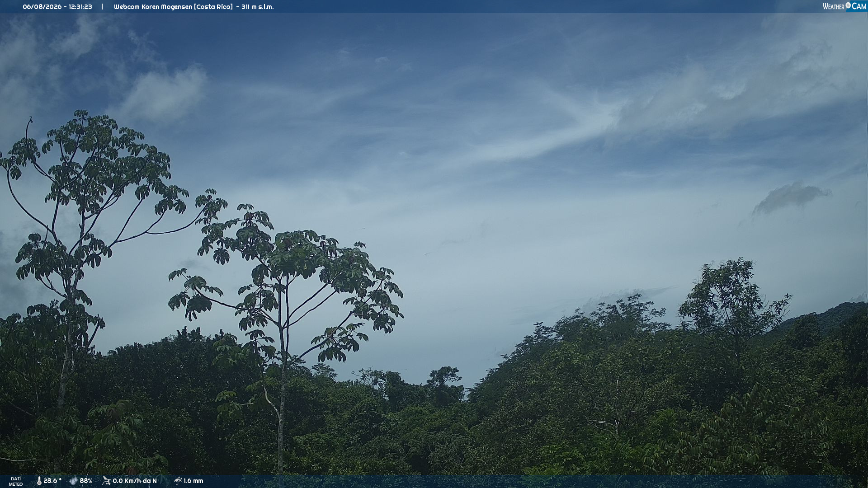Click the rain umbrella icon
868x488 pixels.
tap(178, 481)
